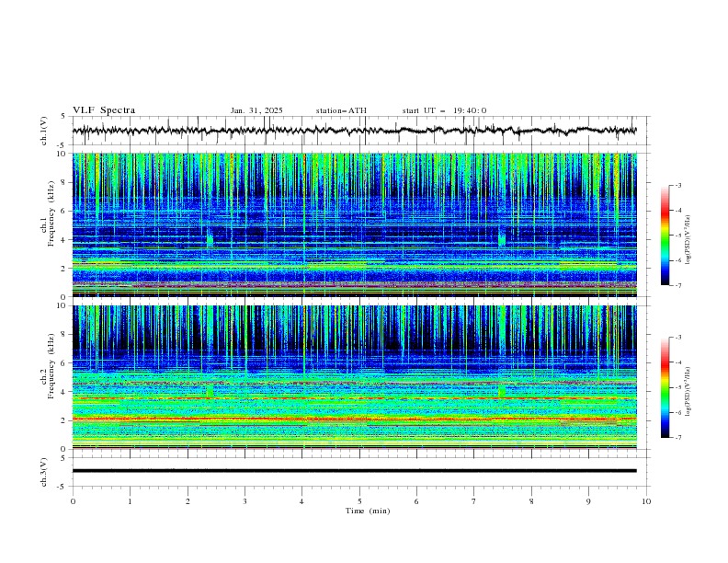Click the ch.1 colorbar label 'log(PSD)(V²/Hz)'
Image resolution: width=728 pixels, height=563 pixels.
pyautogui.click(x=688, y=240)
